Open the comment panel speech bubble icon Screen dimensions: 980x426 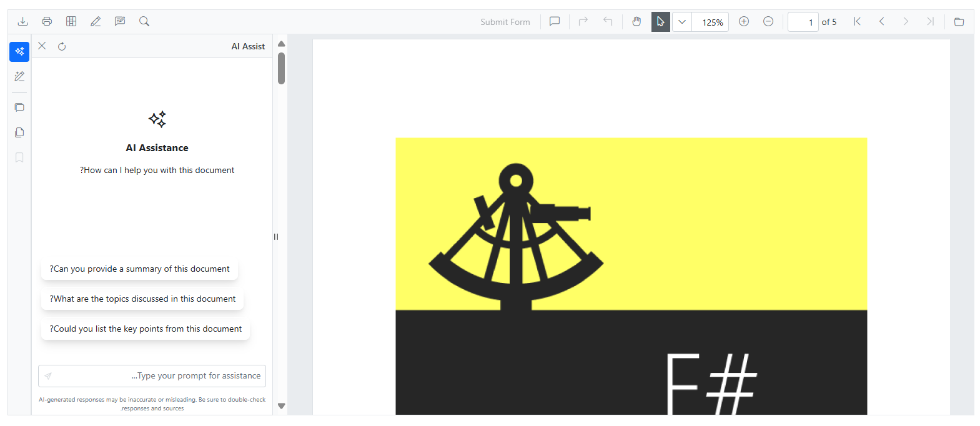[555, 21]
